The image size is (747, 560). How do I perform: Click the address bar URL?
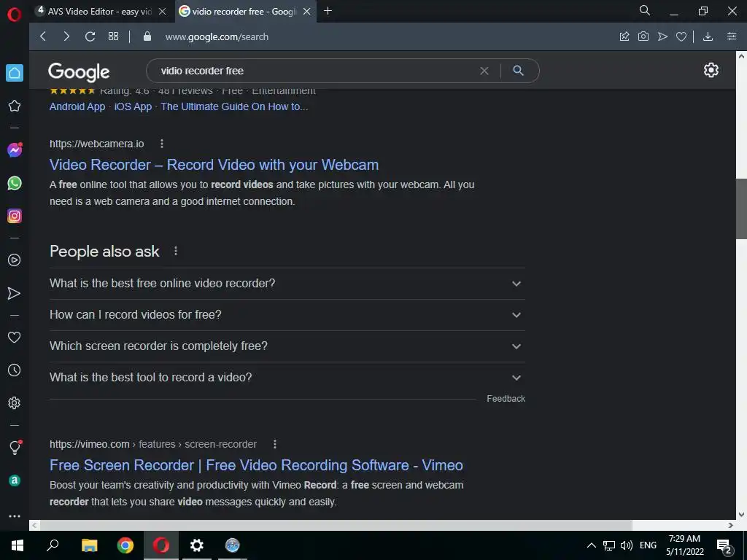point(217,36)
